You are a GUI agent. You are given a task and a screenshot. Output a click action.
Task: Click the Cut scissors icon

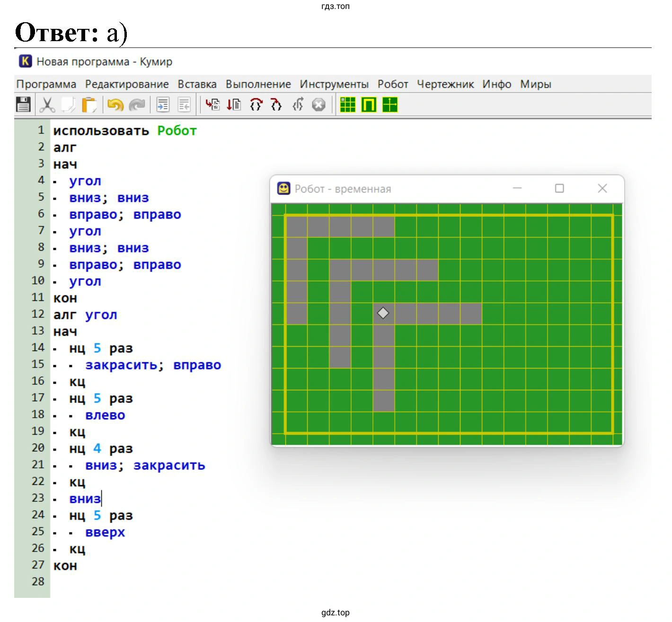coord(47,105)
